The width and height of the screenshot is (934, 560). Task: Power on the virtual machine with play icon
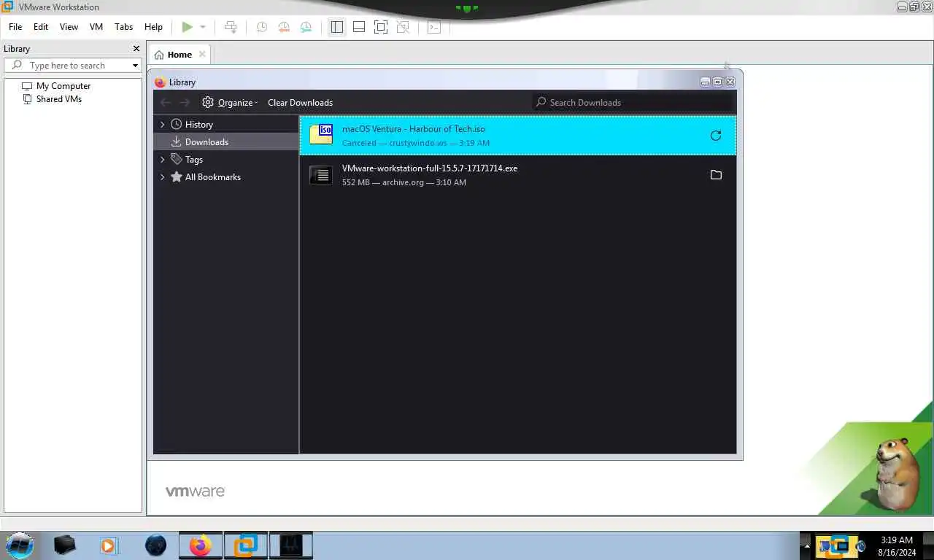(x=188, y=27)
